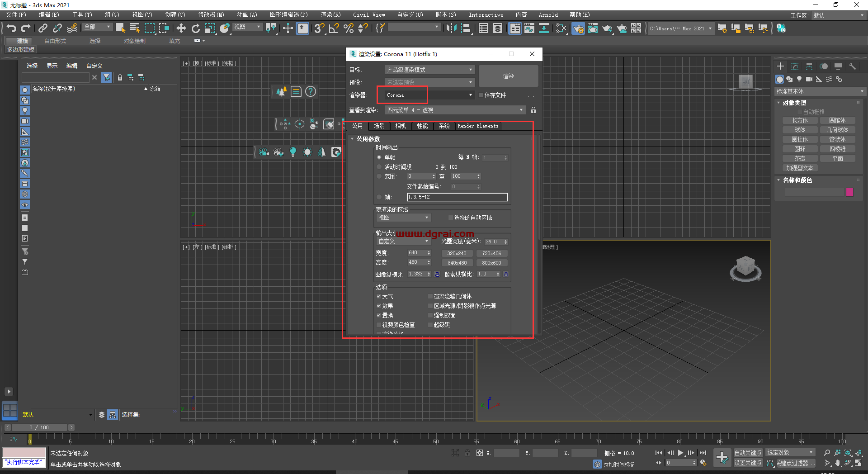
Task: Open the Mirror tool
Action: [x=451, y=28]
